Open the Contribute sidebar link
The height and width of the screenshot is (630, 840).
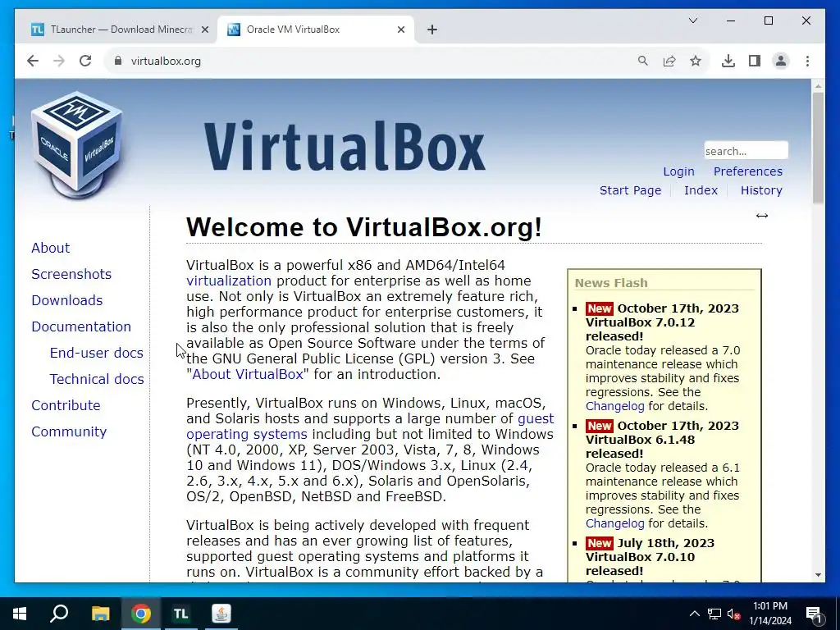pos(66,405)
